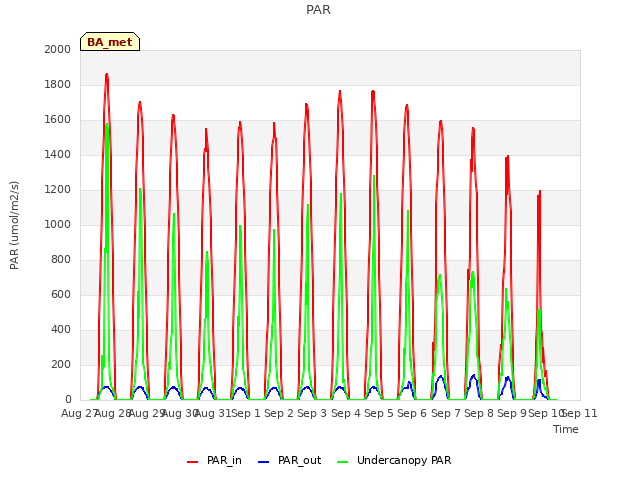Click the Sep 6 x-axis label
The width and height of the screenshot is (640, 480).
412,413
